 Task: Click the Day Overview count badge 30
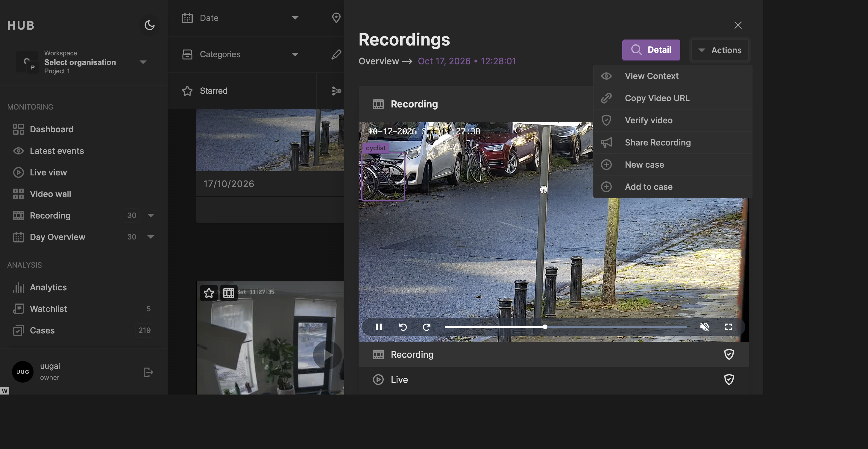pos(132,237)
